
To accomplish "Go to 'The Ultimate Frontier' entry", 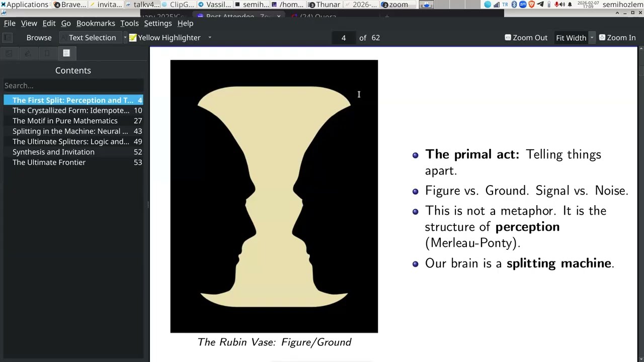I will pos(73,162).
